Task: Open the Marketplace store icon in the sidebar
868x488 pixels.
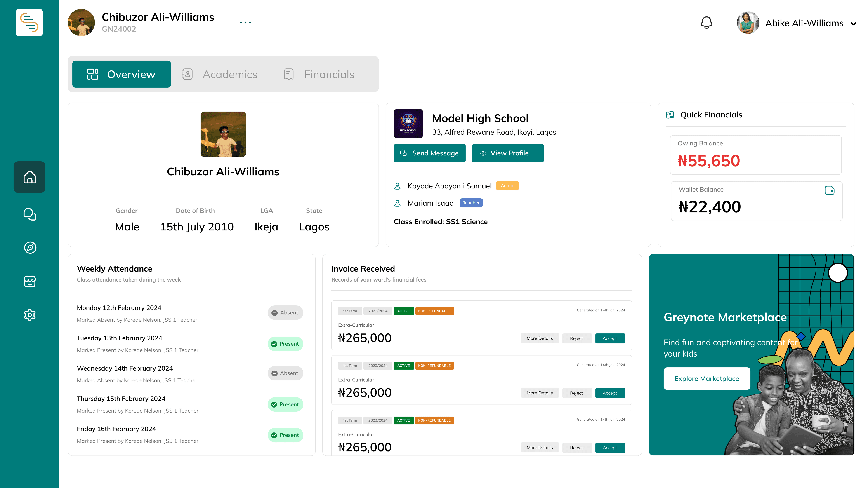Action: click(x=30, y=281)
